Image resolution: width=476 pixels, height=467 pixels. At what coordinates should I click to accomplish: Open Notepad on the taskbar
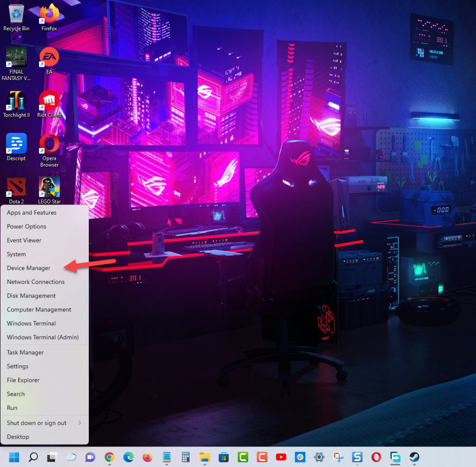click(167, 457)
